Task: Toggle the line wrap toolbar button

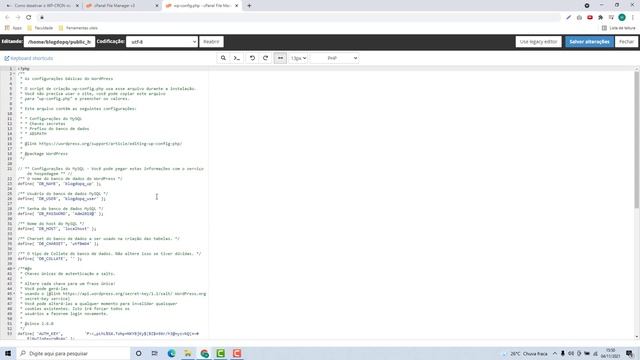Action: pyautogui.click(x=280, y=58)
